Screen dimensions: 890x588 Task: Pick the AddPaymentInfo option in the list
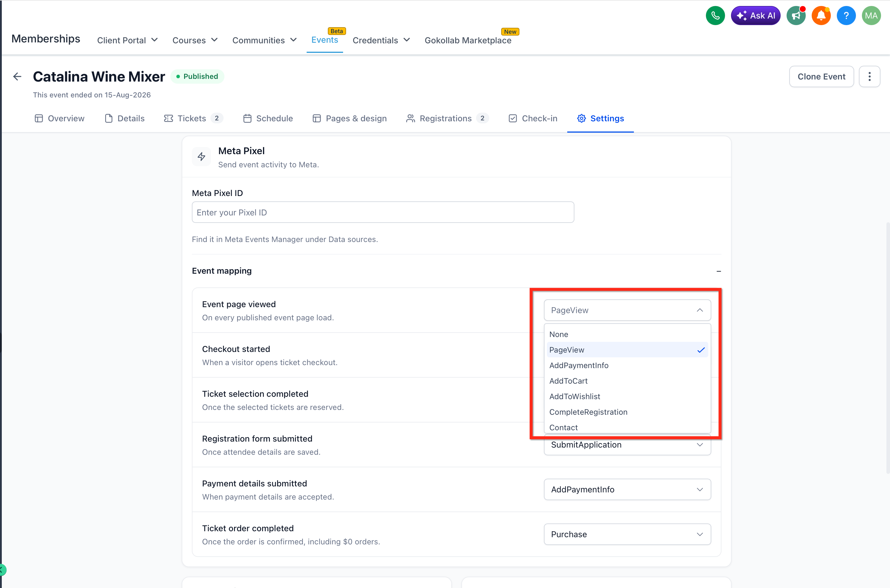[628, 365]
